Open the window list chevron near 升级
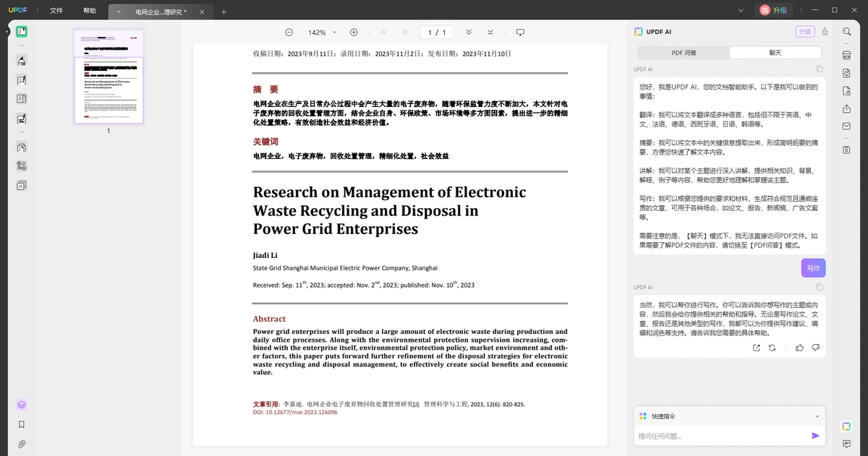Viewport: 868px width, 456px height. point(741,11)
